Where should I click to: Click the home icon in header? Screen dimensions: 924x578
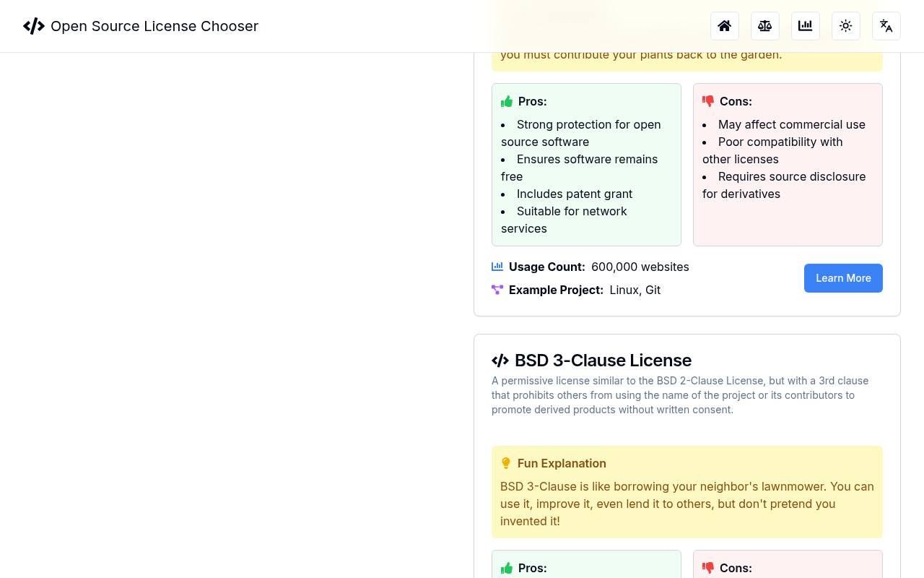[725, 26]
